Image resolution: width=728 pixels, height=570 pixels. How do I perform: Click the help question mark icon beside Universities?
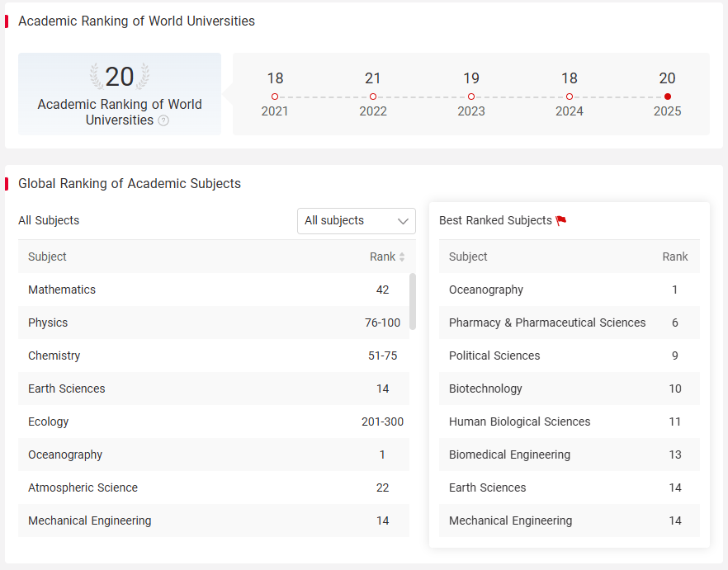click(163, 120)
